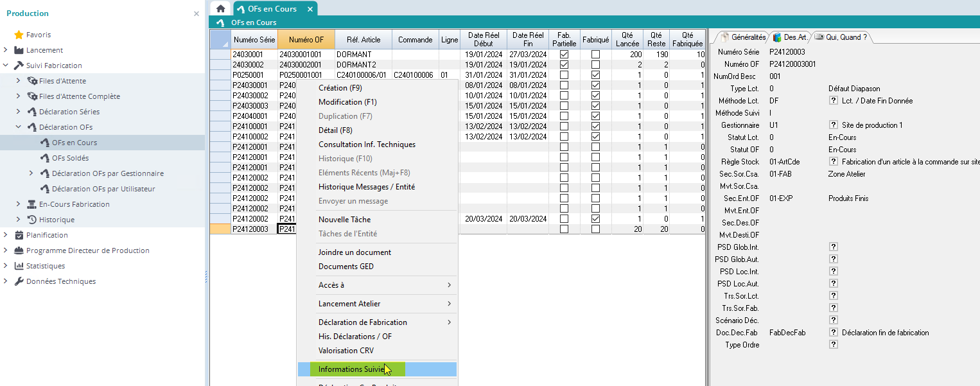Toggle Fabriqué checkbox for P0250001 row
The image size is (980, 386).
click(x=595, y=75)
